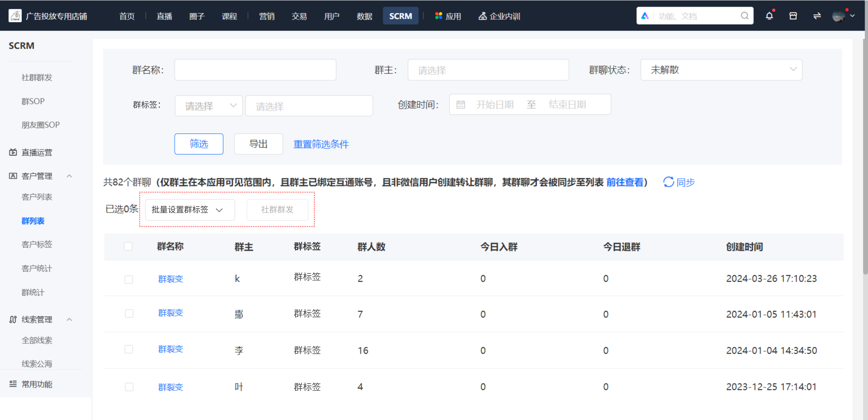Click the 直播运营 sidebar icon
868x420 pixels.
click(13, 153)
